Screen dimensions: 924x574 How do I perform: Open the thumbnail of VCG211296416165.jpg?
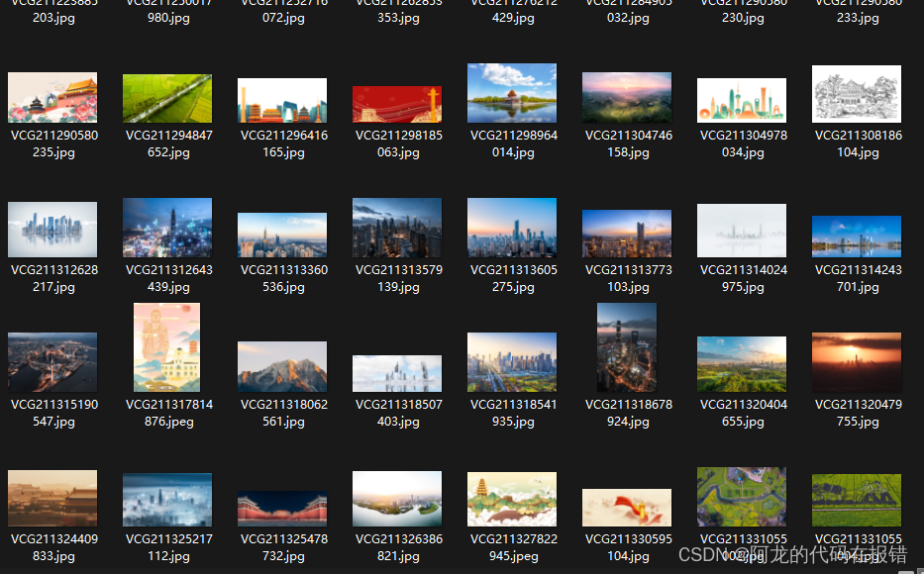[282, 100]
